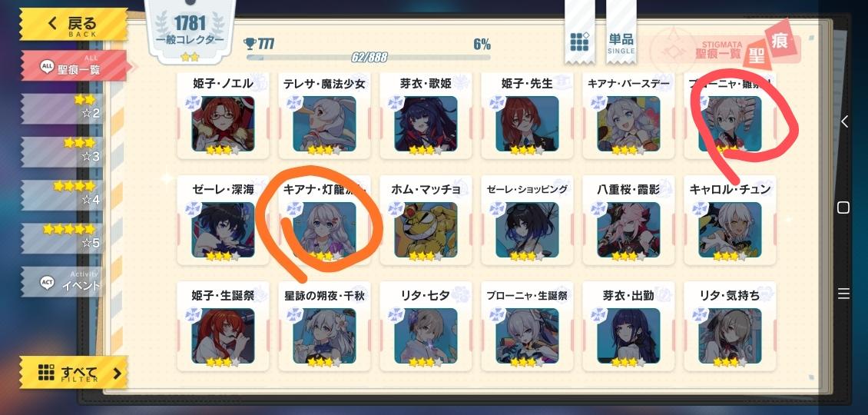The width and height of the screenshot is (868, 415).
Task: Switch to the イベント Activity tab
Action: [62, 281]
